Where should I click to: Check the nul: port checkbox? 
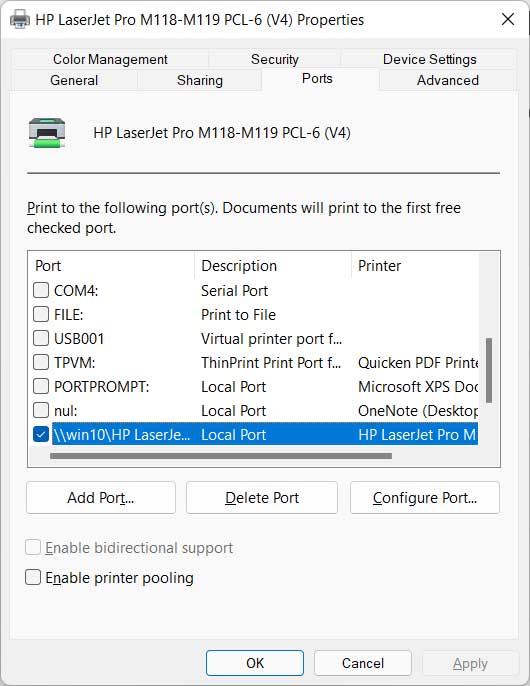pyautogui.click(x=41, y=410)
